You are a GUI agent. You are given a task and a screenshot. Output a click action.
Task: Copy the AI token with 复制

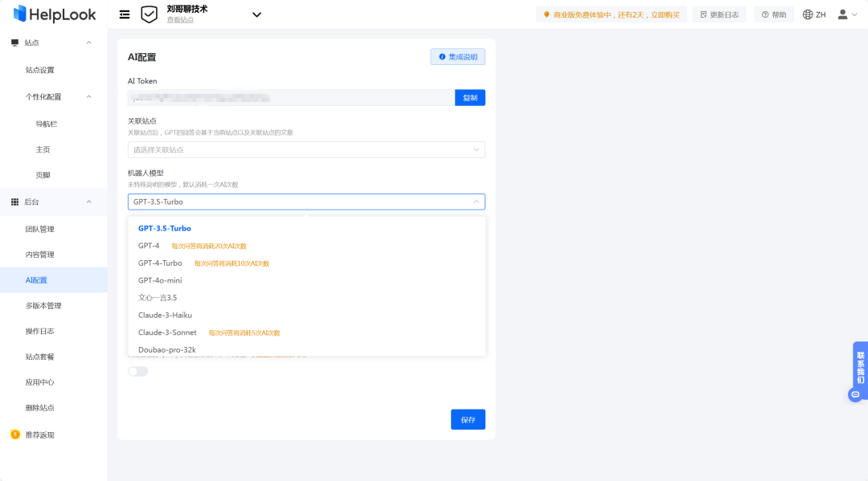click(x=470, y=98)
